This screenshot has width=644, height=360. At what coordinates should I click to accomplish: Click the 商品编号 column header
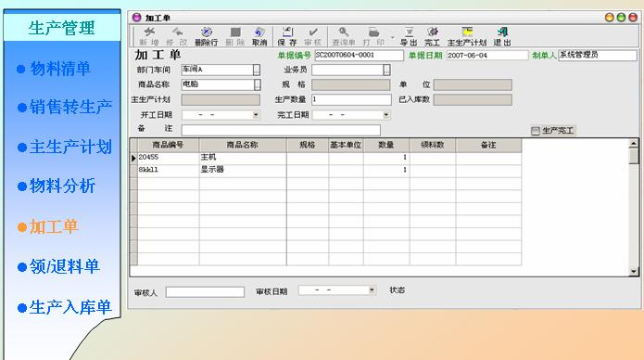pyautogui.click(x=169, y=145)
